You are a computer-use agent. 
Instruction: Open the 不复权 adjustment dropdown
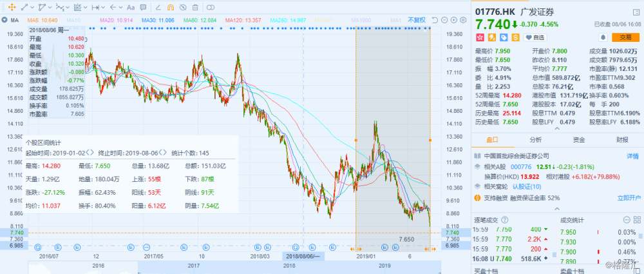417,20
